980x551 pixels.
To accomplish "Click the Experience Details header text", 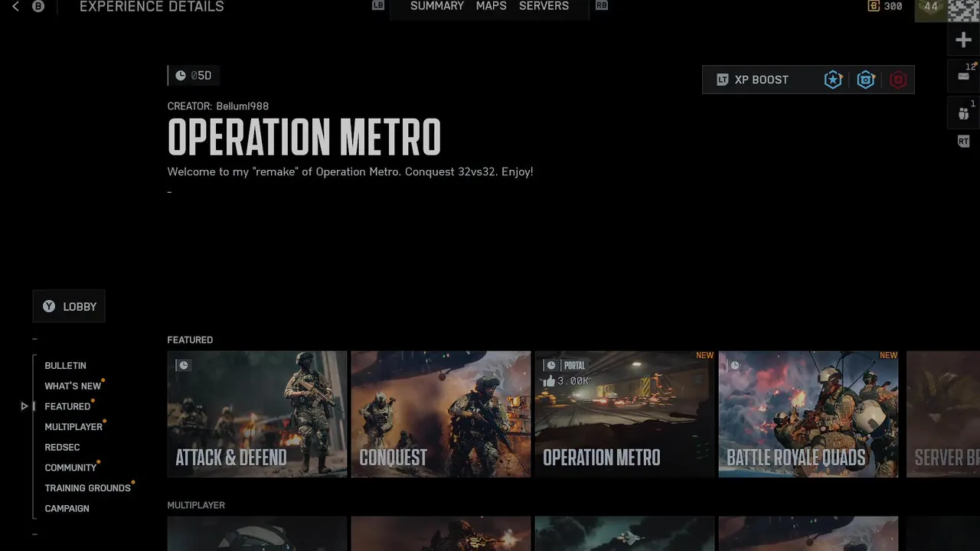I will pyautogui.click(x=152, y=7).
